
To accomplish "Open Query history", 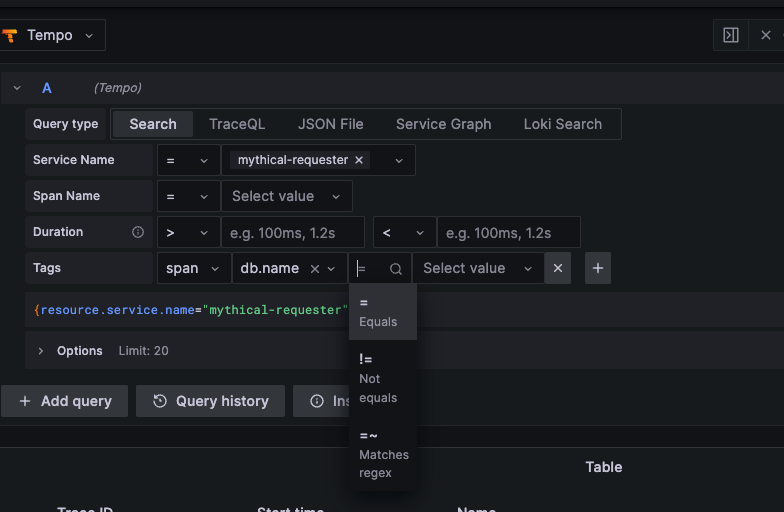I will [x=211, y=401].
